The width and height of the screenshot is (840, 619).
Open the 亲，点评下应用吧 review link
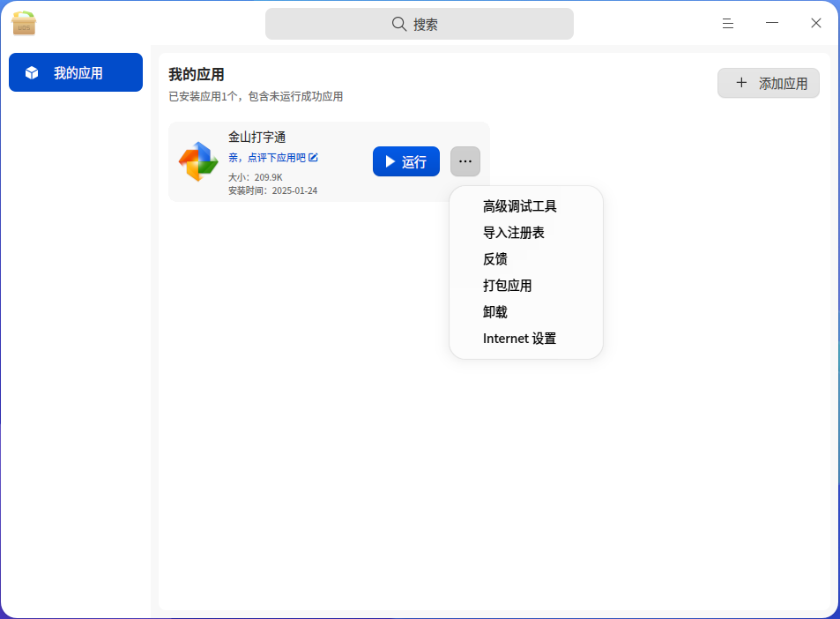click(267, 158)
